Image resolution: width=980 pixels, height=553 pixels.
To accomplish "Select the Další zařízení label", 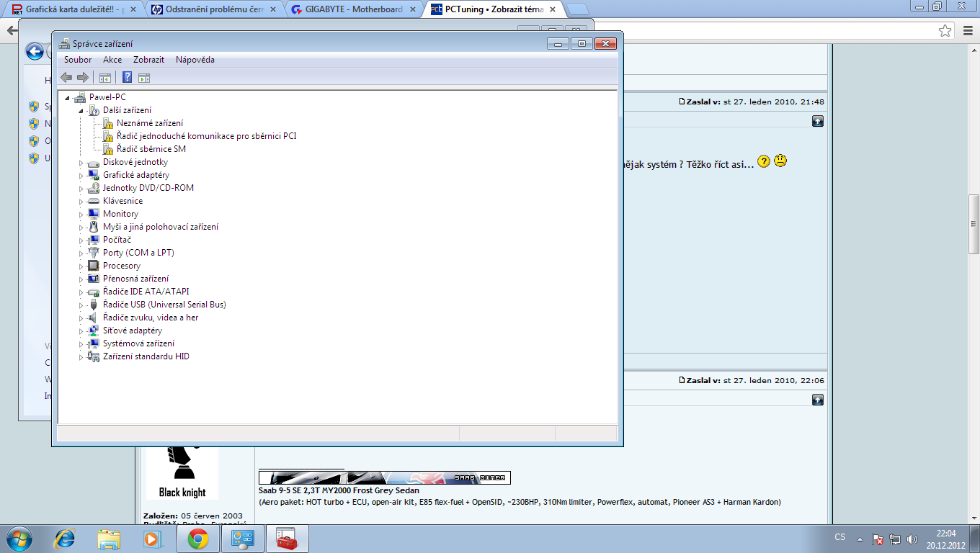I will pyautogui.click(x=127, y=110).
